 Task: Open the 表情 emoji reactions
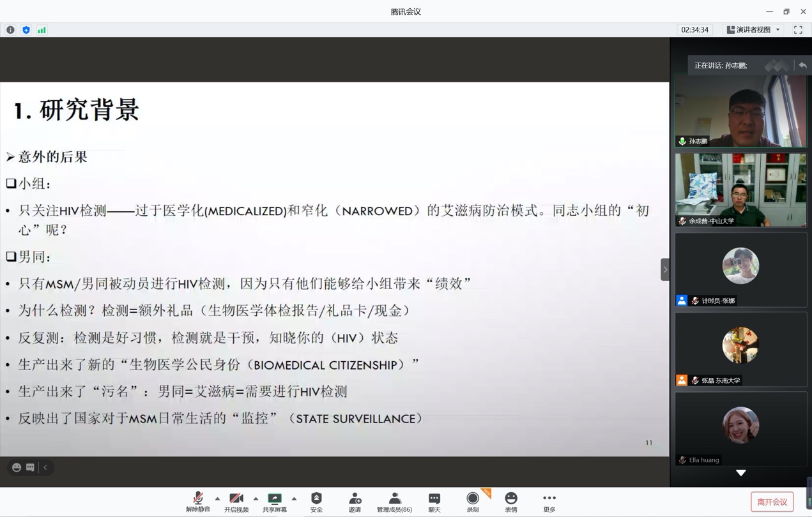pyautogui.click(x=511, y=502)
